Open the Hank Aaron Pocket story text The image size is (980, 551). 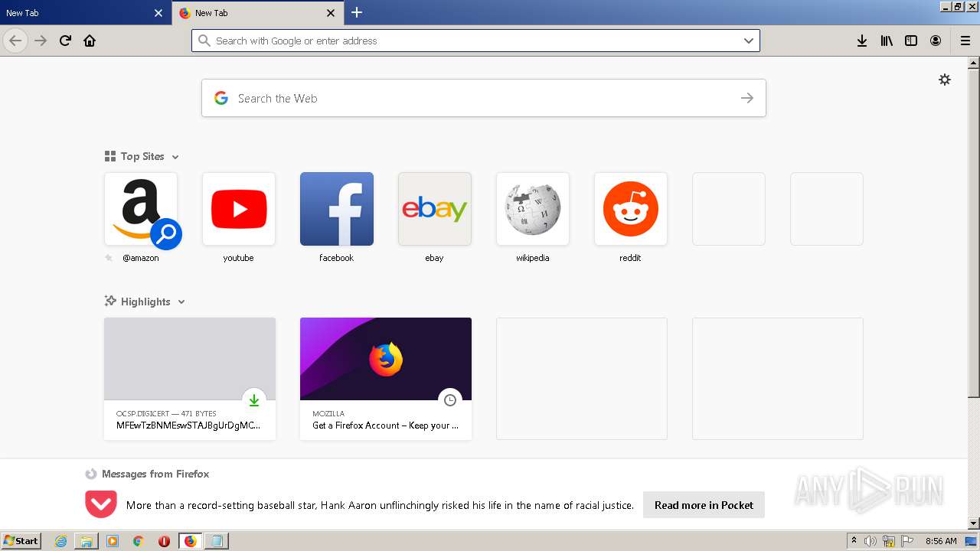[380, 505]
